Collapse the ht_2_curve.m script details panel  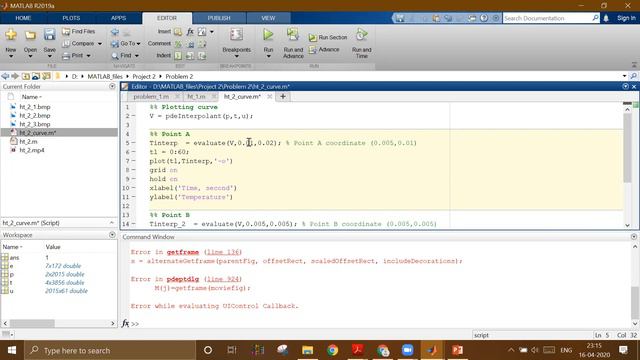click(112, 223)
